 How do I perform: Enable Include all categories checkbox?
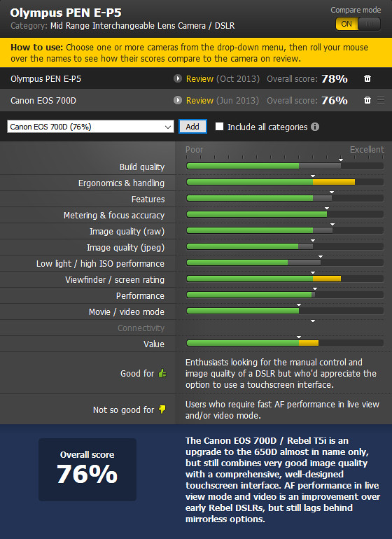click(x=219, y=127)
